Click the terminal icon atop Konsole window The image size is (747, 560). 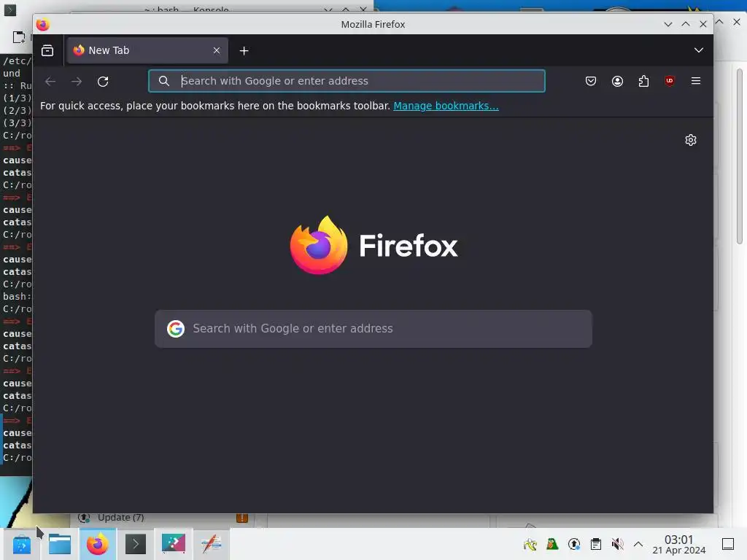point(10,9)
